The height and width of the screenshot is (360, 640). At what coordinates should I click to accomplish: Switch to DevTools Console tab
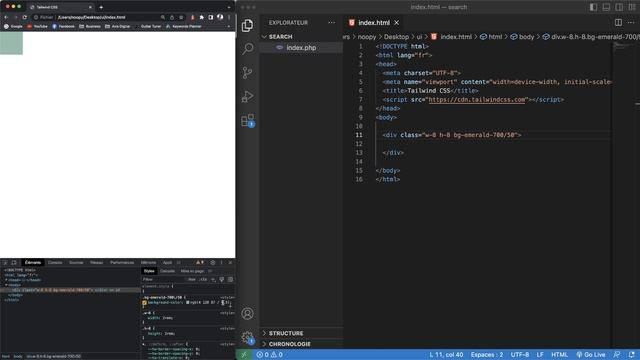click(55, 262)
